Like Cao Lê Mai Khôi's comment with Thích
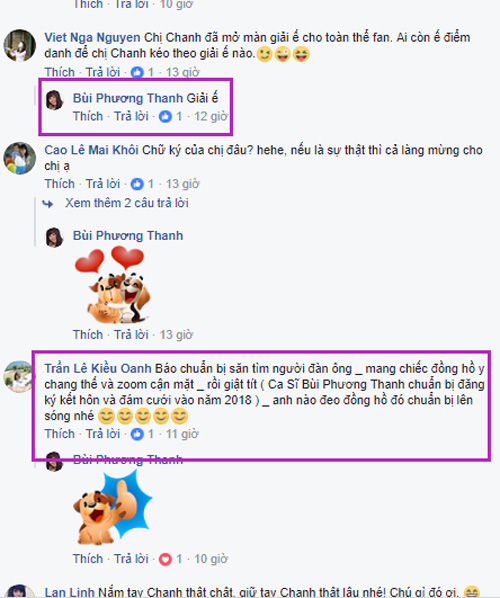Image resolution: width=500 pixels, height=598 pixels. click(x=59, y=184)
